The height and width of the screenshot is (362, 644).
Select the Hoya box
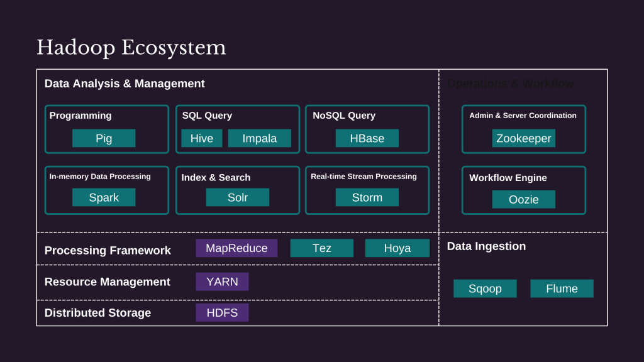[397, 248]
